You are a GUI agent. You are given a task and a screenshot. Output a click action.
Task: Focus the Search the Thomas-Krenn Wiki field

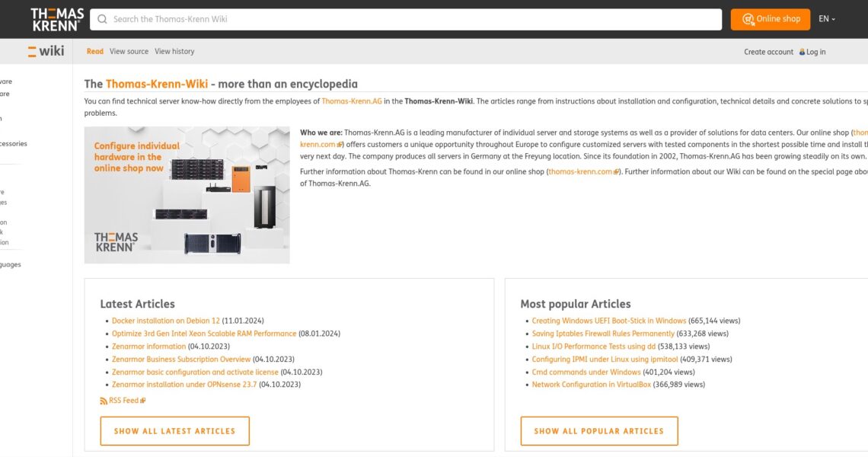click(x=406, y=19)
